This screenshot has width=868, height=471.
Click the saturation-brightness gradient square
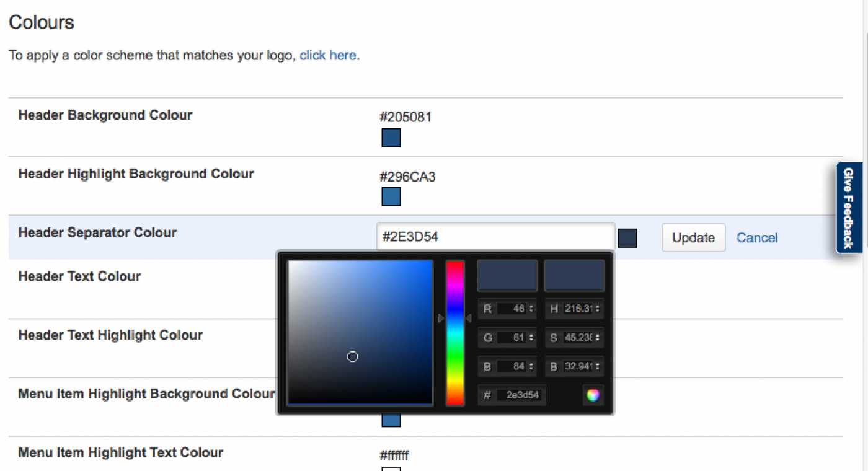(x=360, y=332)
